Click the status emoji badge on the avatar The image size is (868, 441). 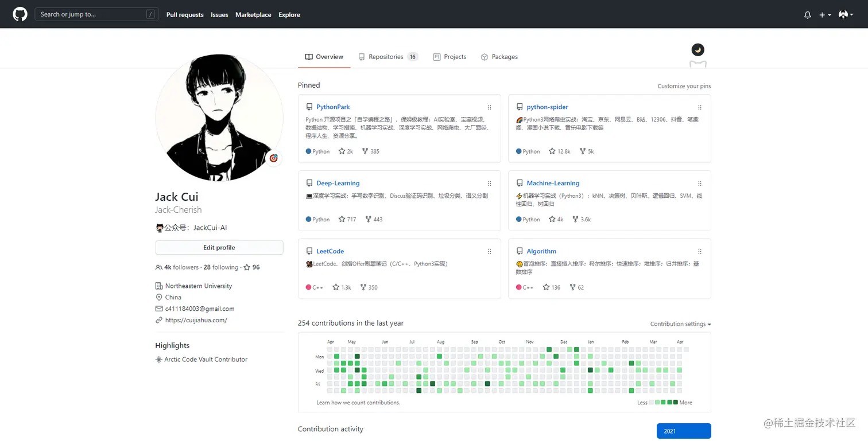[x=274, y=158]
